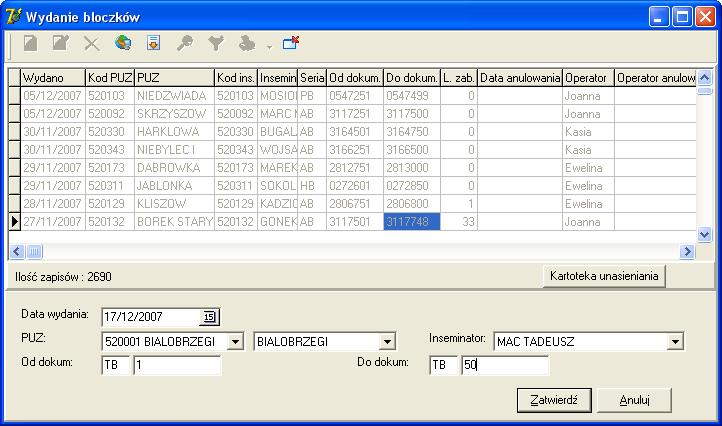Click the Kod PUZ column header

click(110, 78)
